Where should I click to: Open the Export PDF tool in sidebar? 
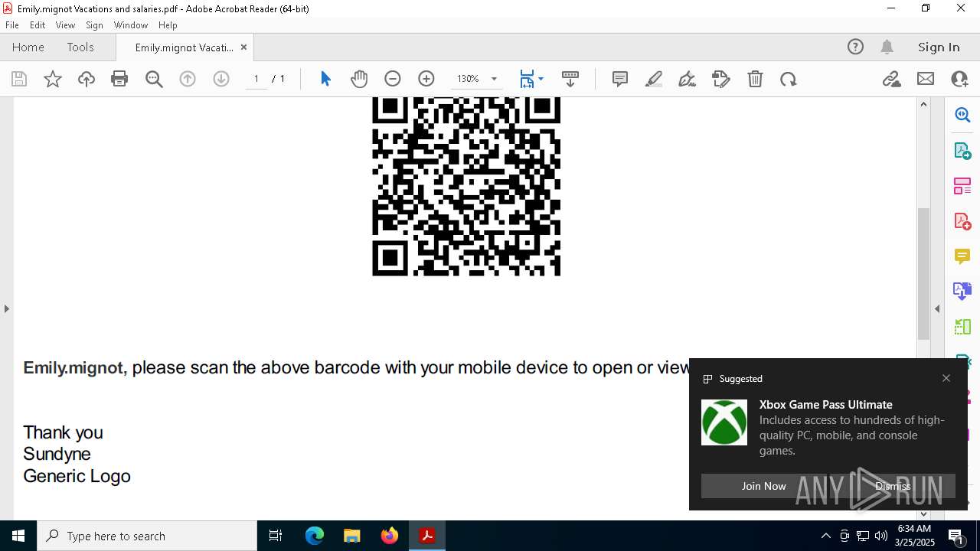pos(962,151)
